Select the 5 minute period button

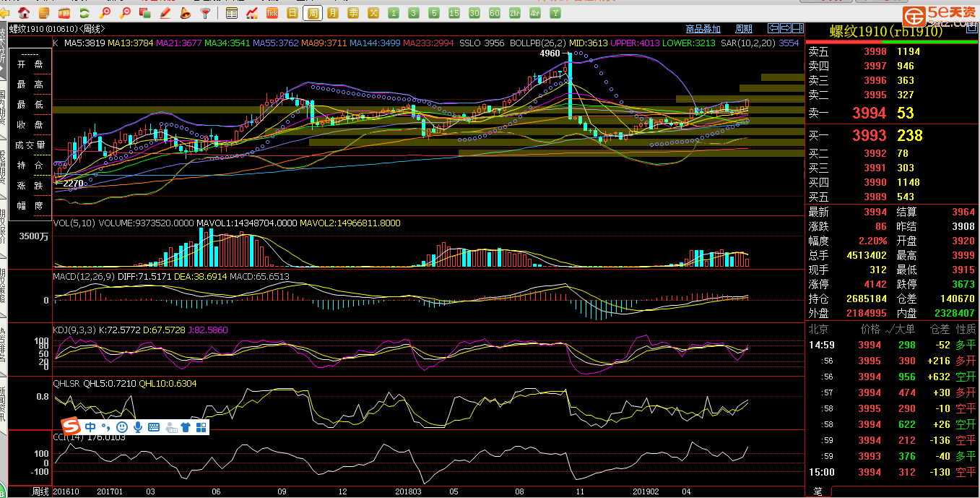pyautogui.click(x=434, y=13)
